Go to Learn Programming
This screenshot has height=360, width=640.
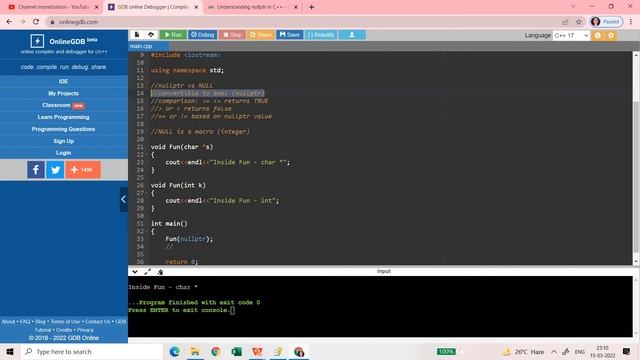pyautogui.click(x=64, y=117)
